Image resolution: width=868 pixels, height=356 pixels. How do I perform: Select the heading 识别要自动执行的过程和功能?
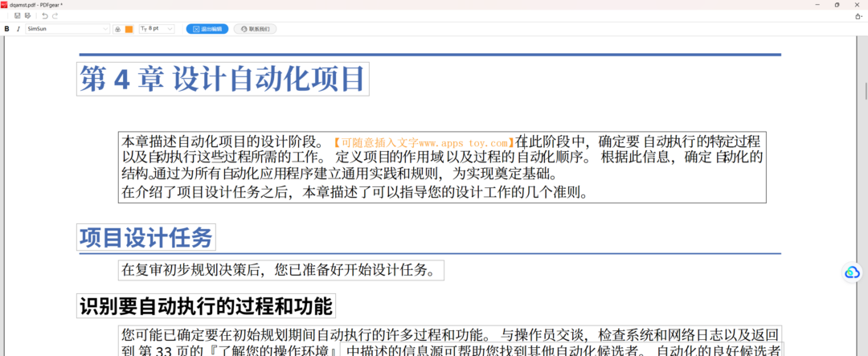click(206, 306)
